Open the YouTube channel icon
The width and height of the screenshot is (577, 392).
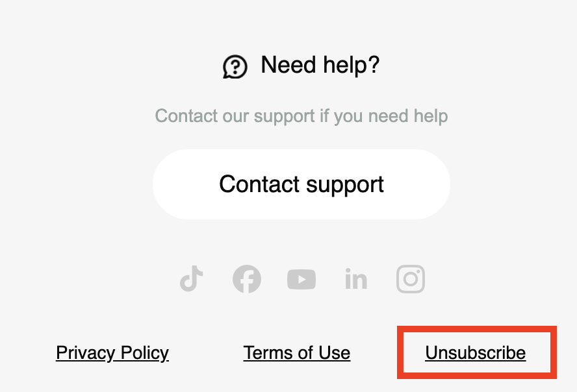[301, 280]
